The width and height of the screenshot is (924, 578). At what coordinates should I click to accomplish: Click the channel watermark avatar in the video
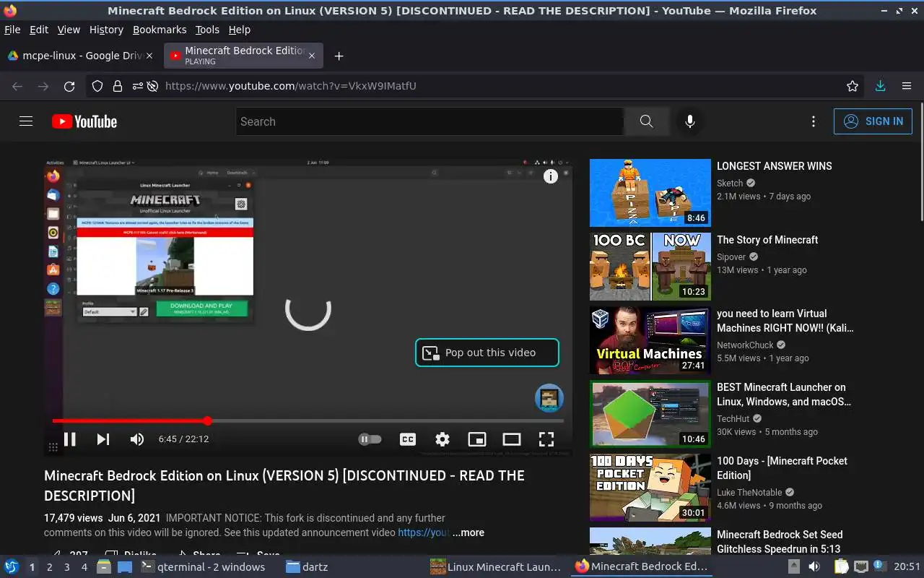click(x=549, y=398)
